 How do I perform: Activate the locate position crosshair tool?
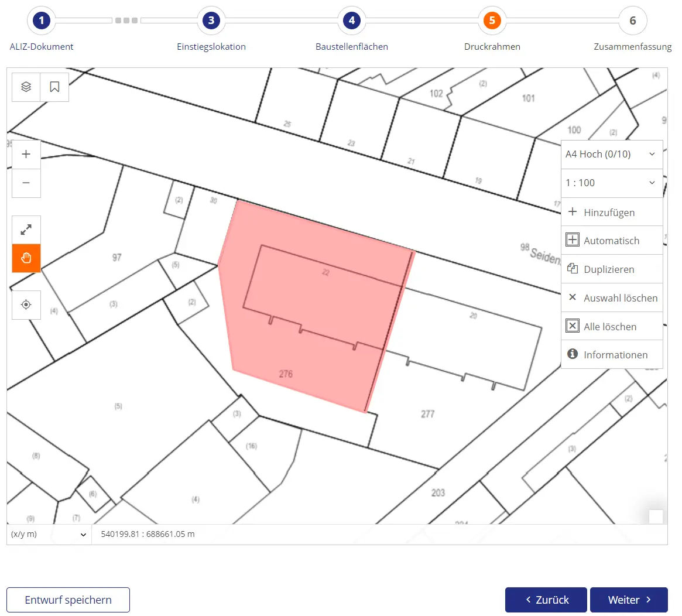click(x=26, y=305)
